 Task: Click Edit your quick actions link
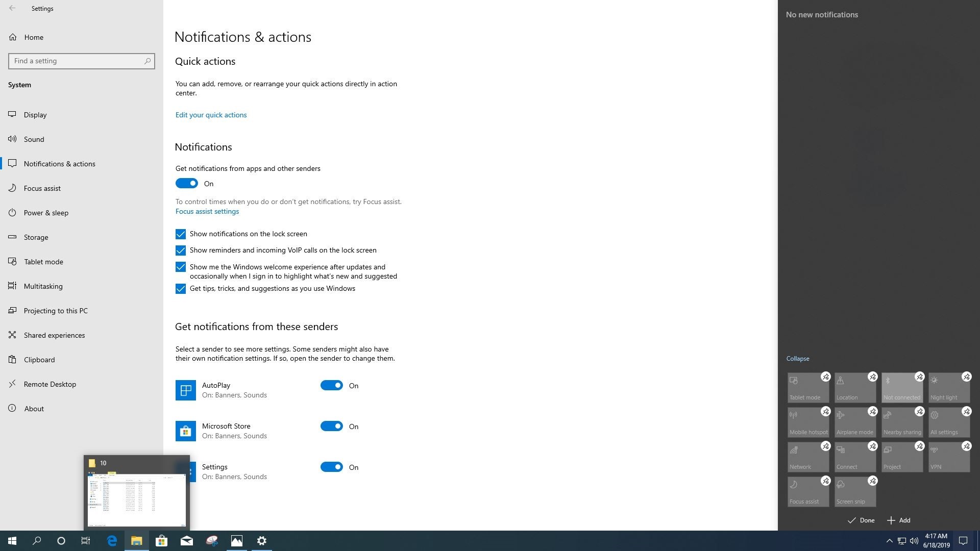coord(211,115)
